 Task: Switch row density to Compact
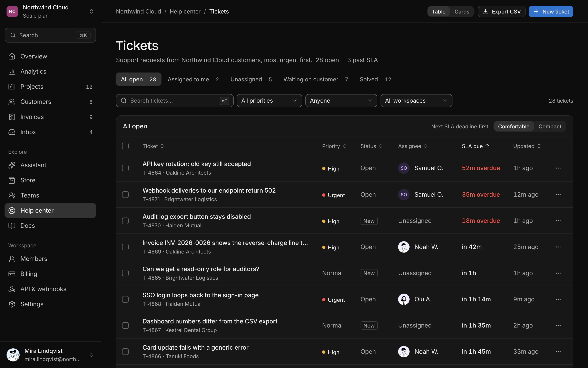pyautogui.click(x=550, y=126)
